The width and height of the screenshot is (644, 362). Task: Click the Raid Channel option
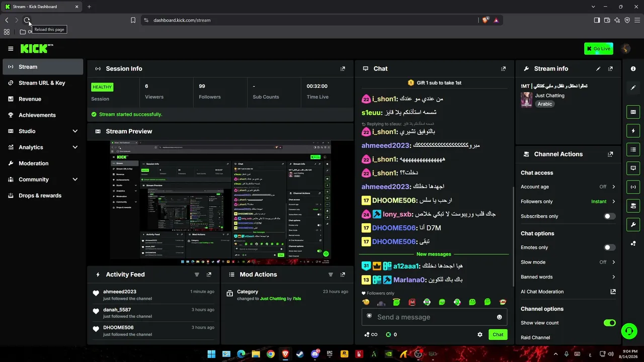tap(535, 338)
